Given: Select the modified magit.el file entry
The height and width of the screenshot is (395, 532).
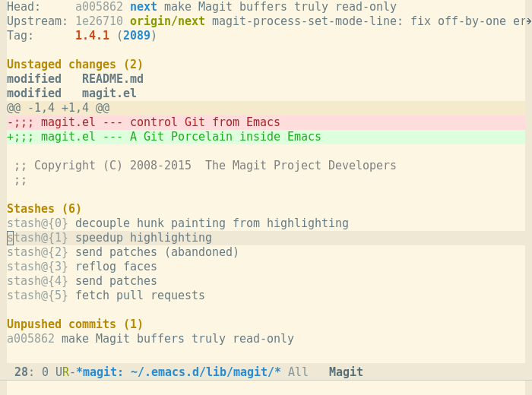Looking at the screenshot, I should pos(71,93).
